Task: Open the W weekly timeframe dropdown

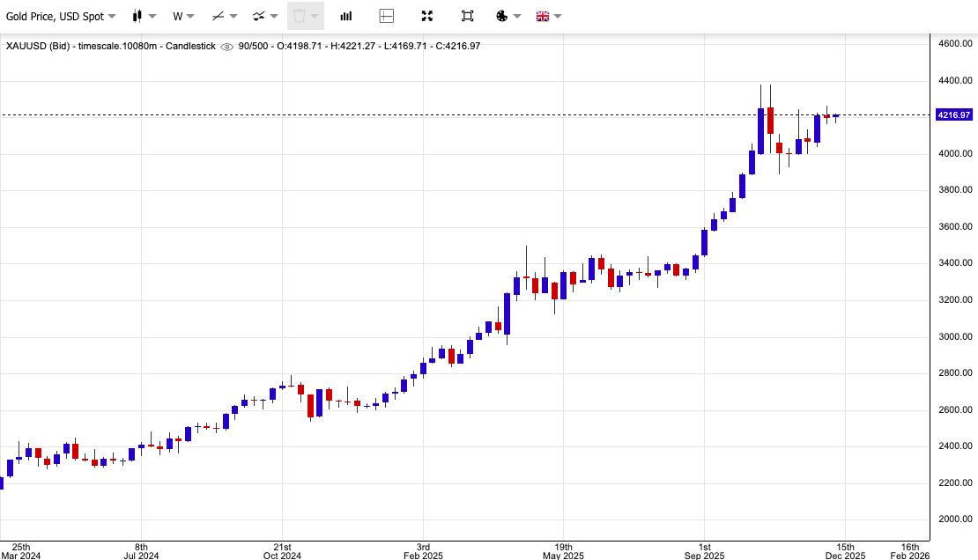Action: tap(183, 16)
